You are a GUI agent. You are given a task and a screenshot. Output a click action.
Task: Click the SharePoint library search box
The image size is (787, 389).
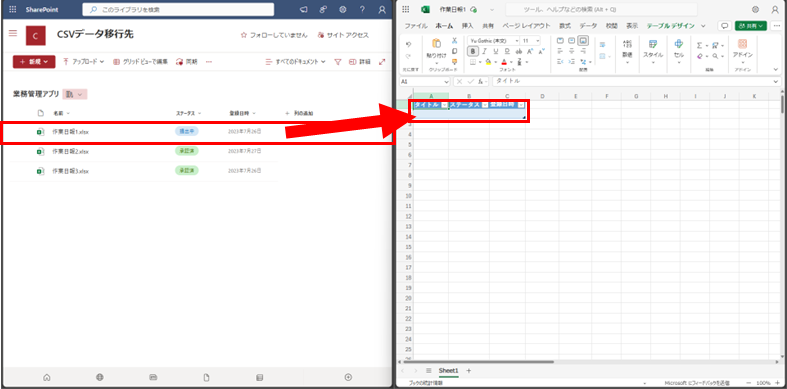tap(178, 10)
